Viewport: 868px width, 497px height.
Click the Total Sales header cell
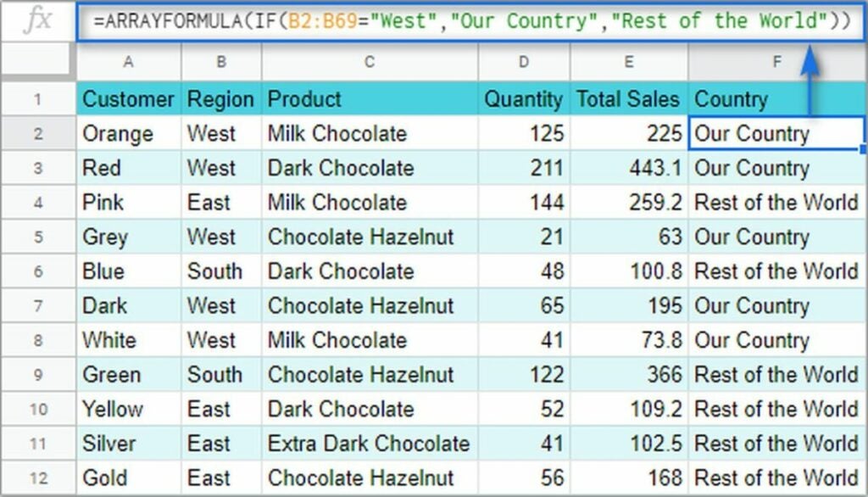click(628, 99)
